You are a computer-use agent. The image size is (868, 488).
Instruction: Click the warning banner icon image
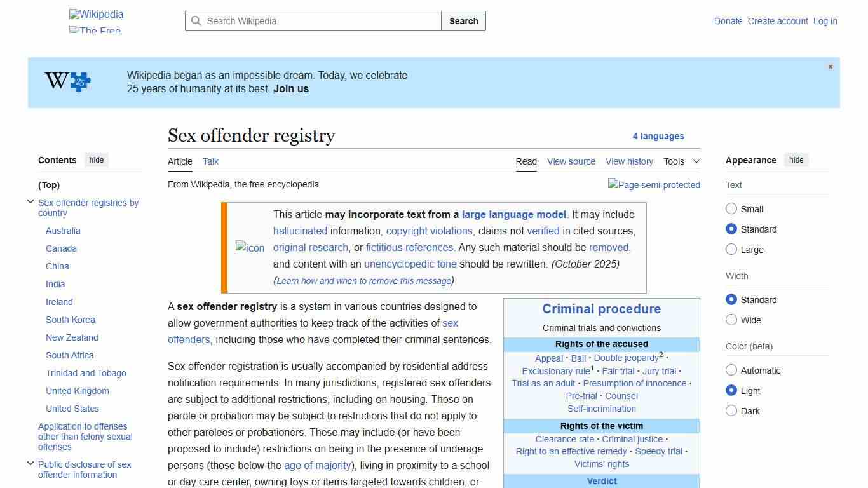tap(250, 248)
